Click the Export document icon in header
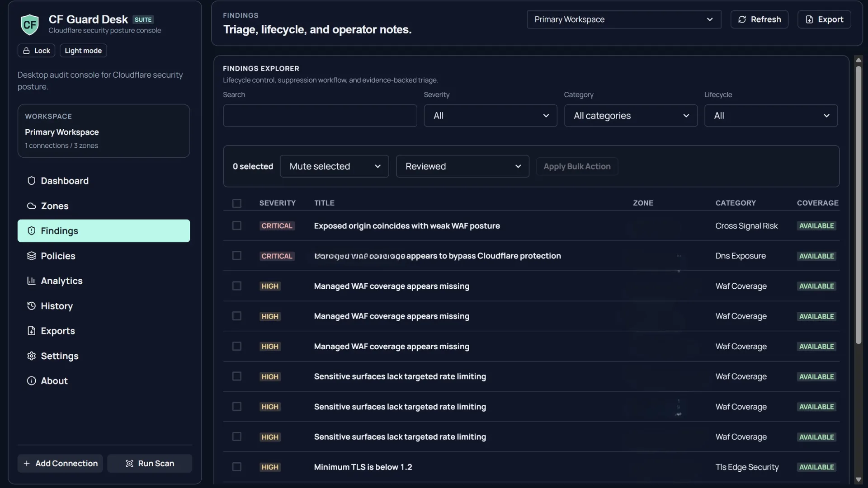This screenshot has height=488, width=868. [809, 19]
